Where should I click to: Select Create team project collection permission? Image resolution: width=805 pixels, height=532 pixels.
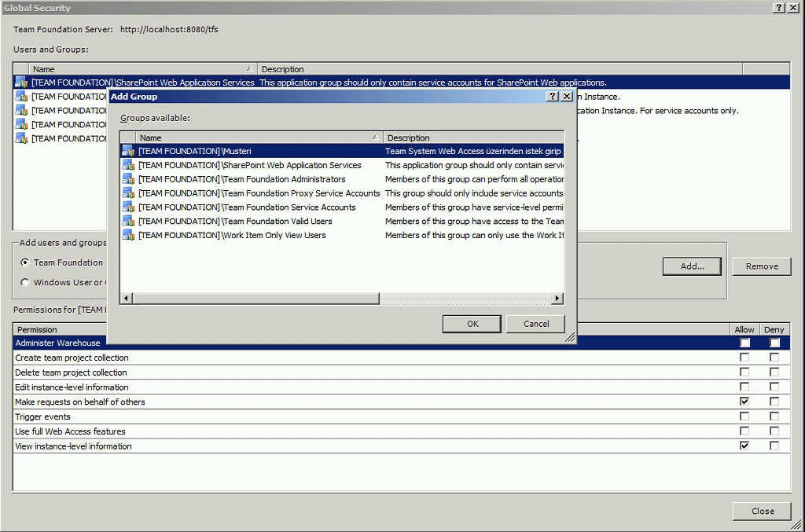pos(402,358)
